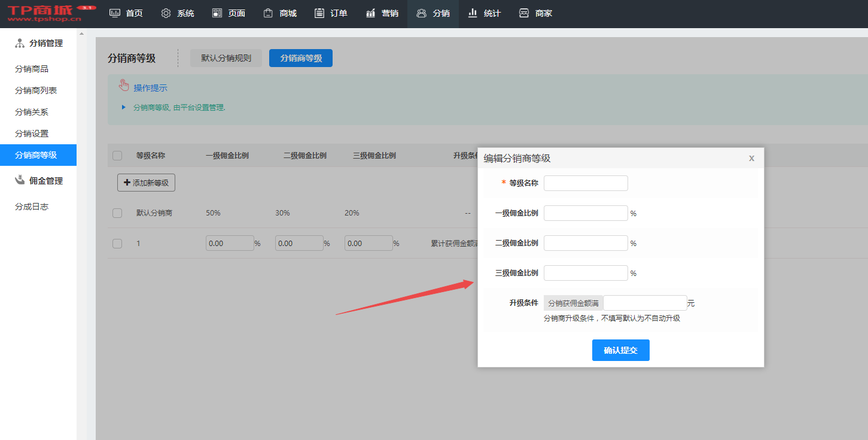
Task: Open the 商城 shopping bag icon
Action: pyautogui.click(x=269, y=13)
